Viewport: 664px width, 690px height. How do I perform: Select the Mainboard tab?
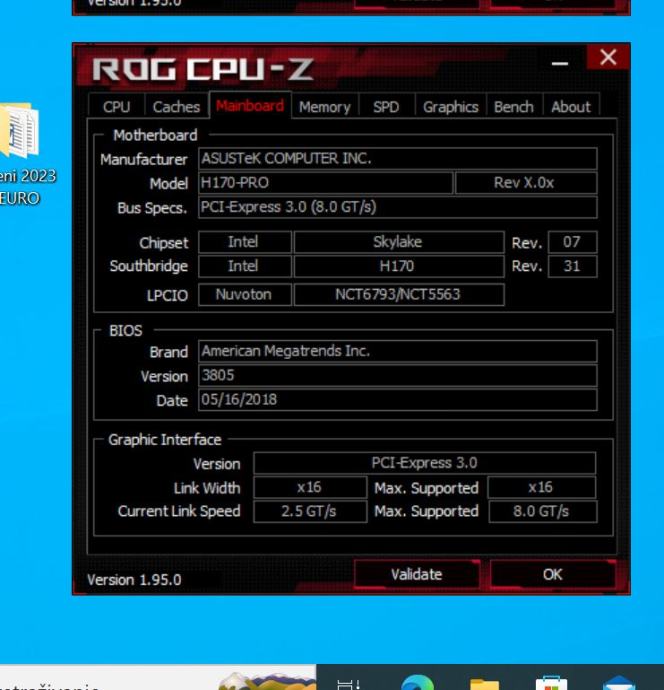(x=250, y=106)
